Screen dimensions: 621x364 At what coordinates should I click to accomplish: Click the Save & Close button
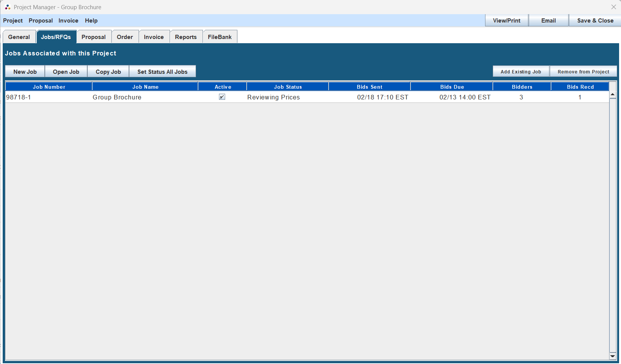coord(595,20)
